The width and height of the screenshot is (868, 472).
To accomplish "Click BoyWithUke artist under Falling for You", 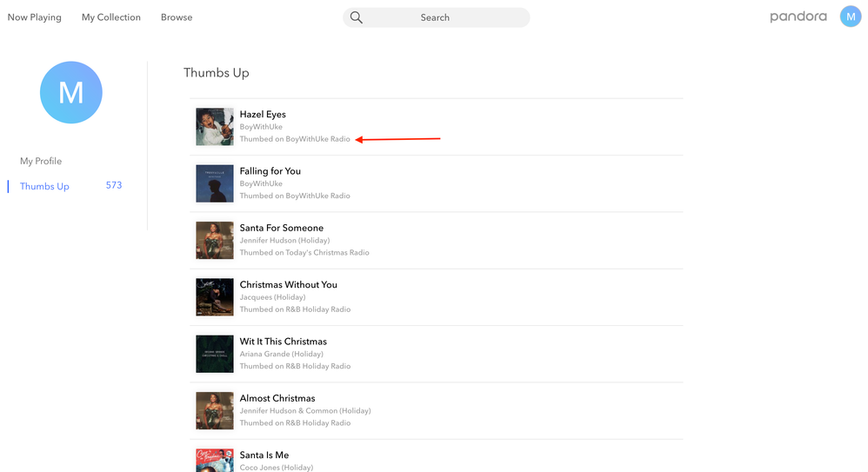I will click(261, 183).
